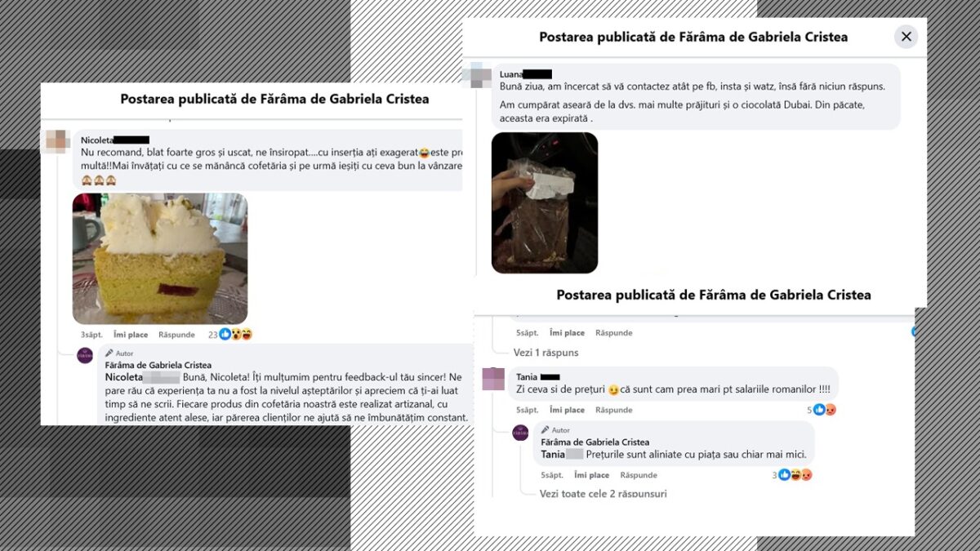The width and height of the screenshot is (980, 551).
Task: Reply to Nicoleta's comment via Răspunde
Action: tap(176, 335)
